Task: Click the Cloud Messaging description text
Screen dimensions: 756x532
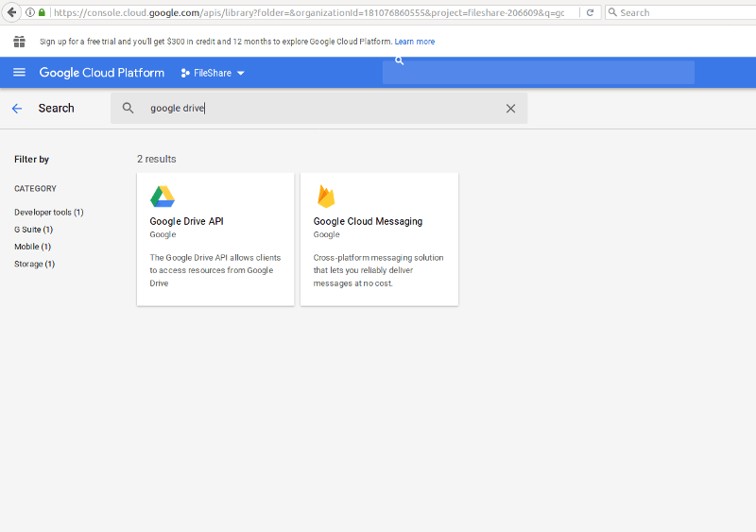Action: (379, 270)
